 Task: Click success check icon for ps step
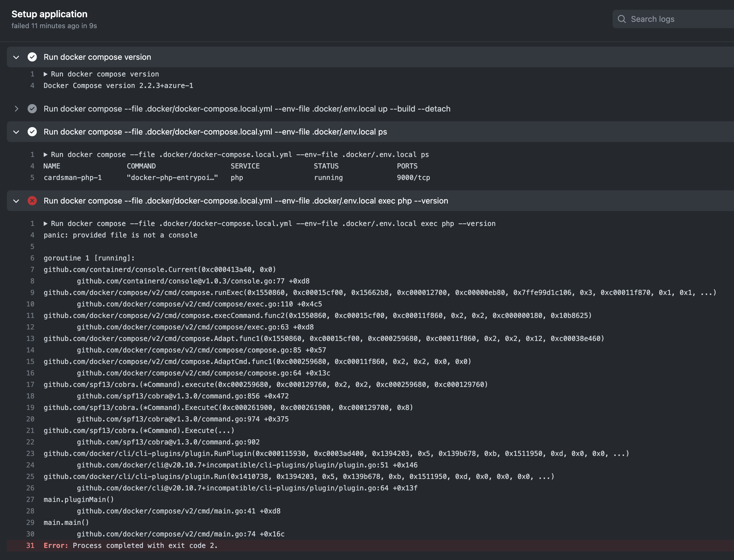click(x=32, y=132)
